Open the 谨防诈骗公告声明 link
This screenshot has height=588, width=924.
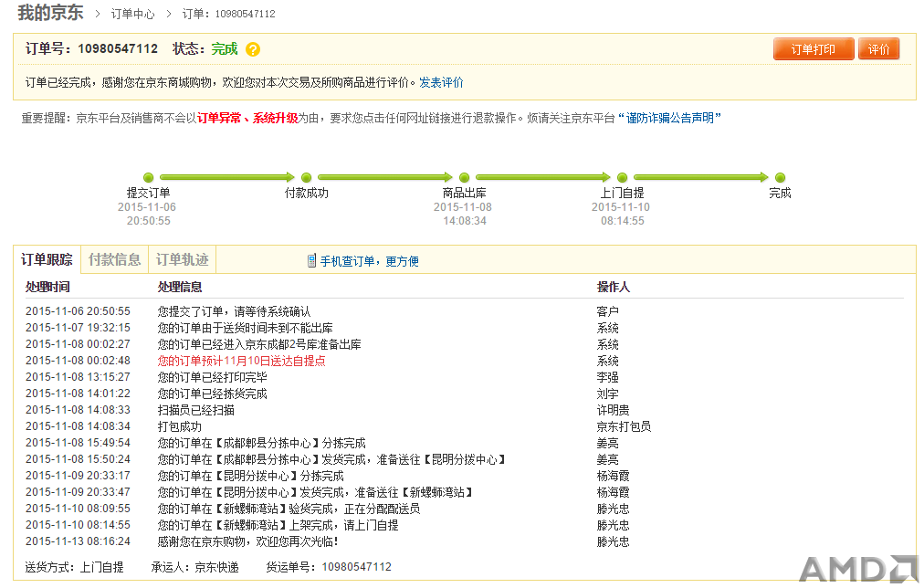[669, 118]
